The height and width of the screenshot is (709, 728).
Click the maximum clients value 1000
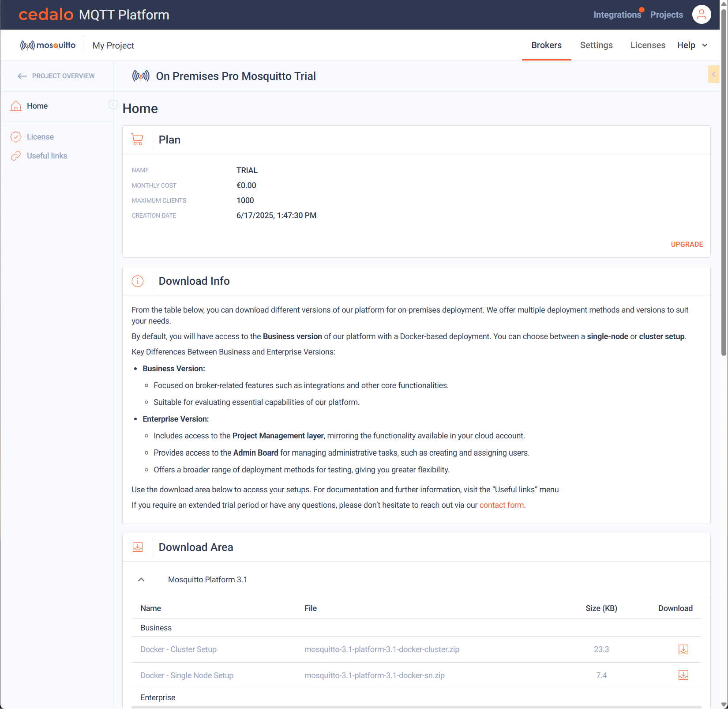click(x=245, y=200)
